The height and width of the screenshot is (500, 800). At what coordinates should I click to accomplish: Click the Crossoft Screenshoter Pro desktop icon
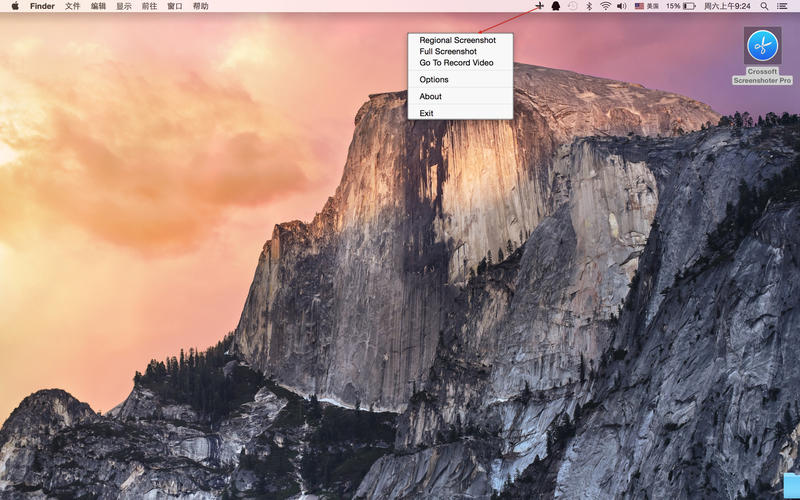click(762, 46)
